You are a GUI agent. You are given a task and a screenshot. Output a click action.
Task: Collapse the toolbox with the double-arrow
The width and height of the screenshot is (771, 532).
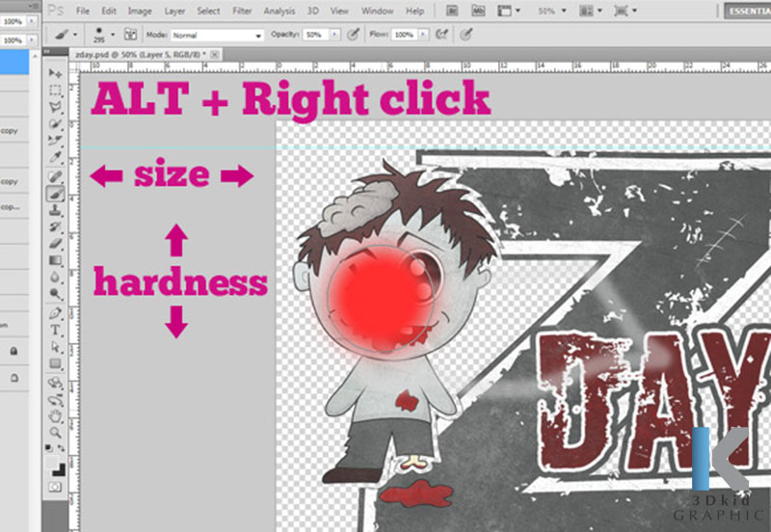click(x=47, y=51)
